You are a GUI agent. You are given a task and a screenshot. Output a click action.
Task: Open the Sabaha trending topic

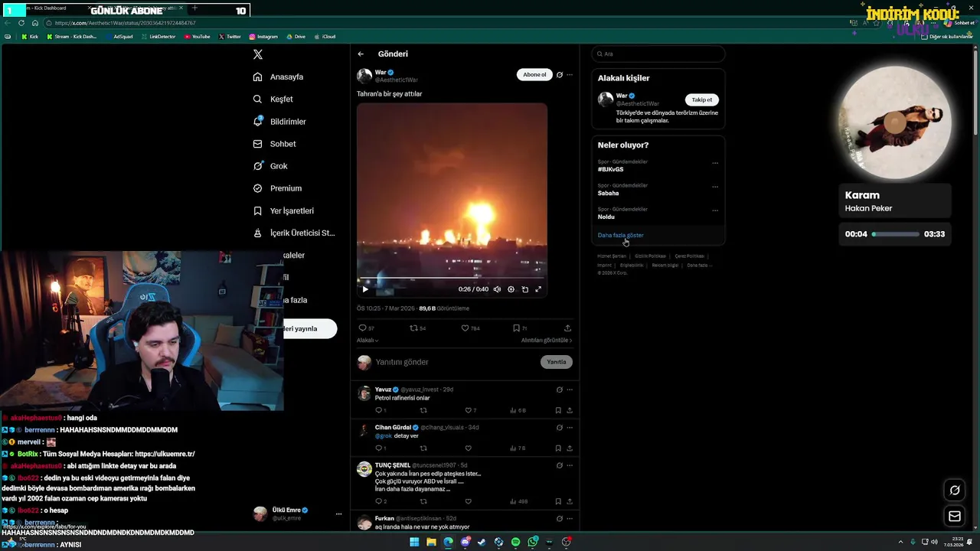tap(608, 193)
